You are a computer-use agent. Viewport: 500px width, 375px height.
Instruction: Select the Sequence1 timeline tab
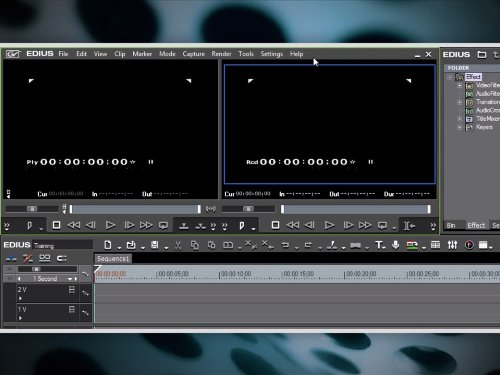point(113,259)
